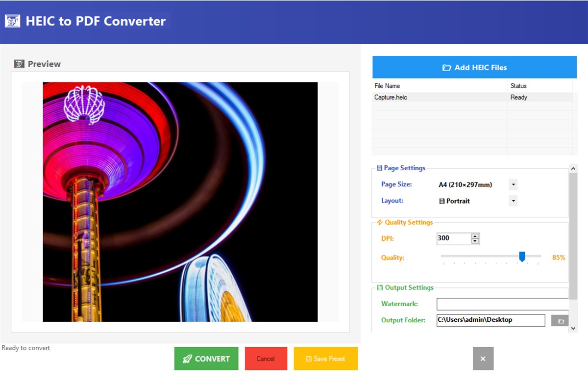Click the HEIC to PDF Converter app logo

[x=12, y=21]
